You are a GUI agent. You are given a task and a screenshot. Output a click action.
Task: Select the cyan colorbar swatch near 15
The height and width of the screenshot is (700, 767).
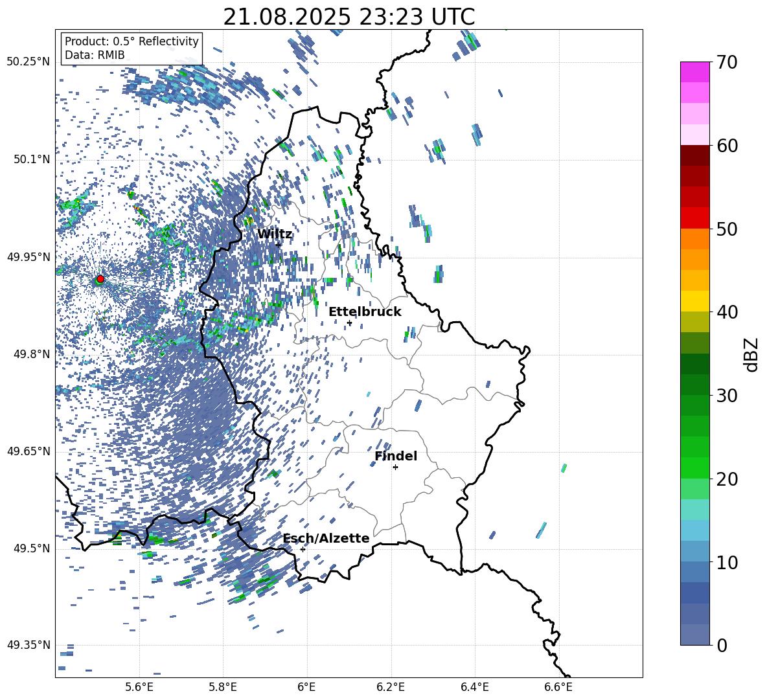[x=695, y=510]
